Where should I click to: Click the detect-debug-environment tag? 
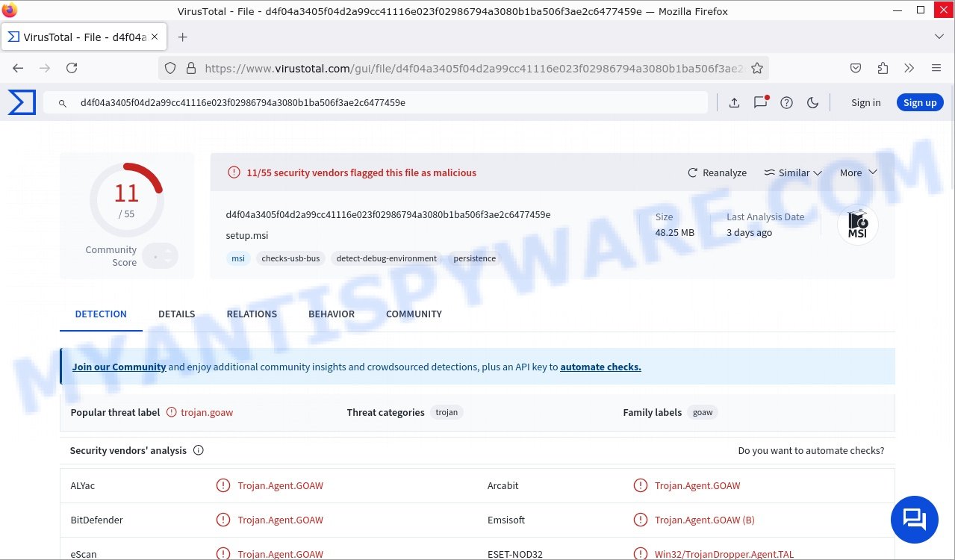pos(386,258)
